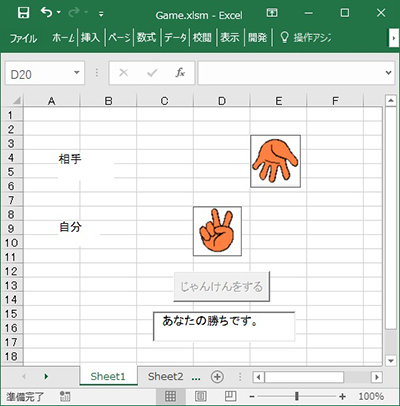
Task: Click the 操作アシスト lightbulb search box
Action: (x=305, y=37)
